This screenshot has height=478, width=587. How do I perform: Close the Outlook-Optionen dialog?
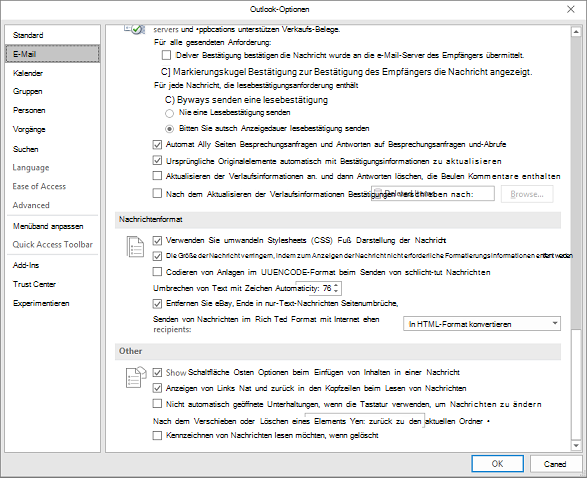pyautogui.click(x=571, y=9)
